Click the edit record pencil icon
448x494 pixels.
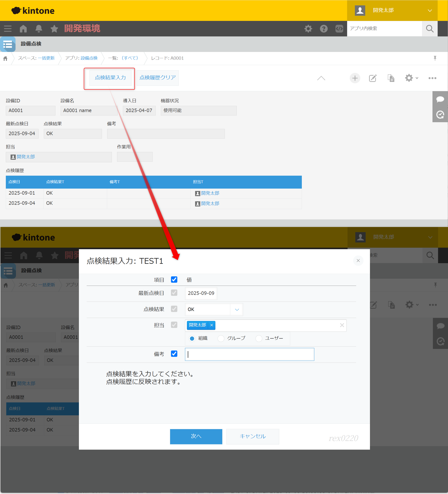(x=373, y=78)
